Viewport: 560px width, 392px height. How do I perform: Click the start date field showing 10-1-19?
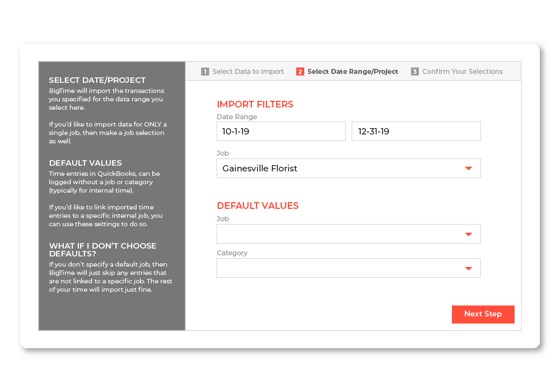(x=281, y=131)
